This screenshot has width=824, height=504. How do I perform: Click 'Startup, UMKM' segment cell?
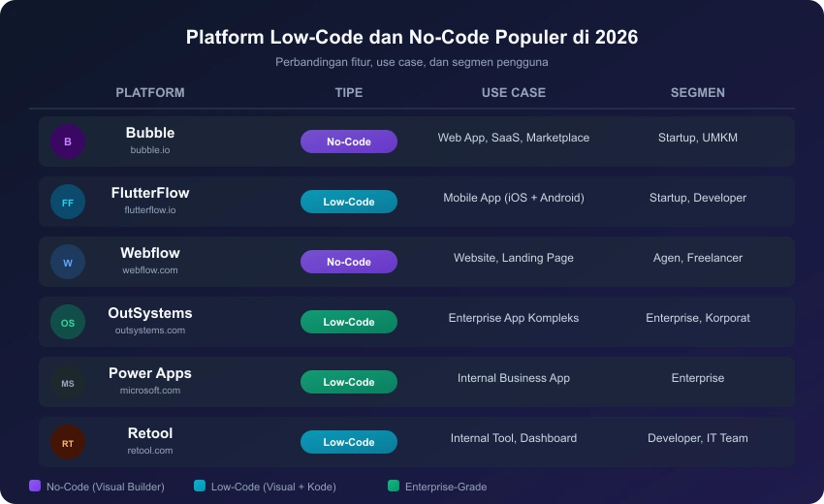698,138
